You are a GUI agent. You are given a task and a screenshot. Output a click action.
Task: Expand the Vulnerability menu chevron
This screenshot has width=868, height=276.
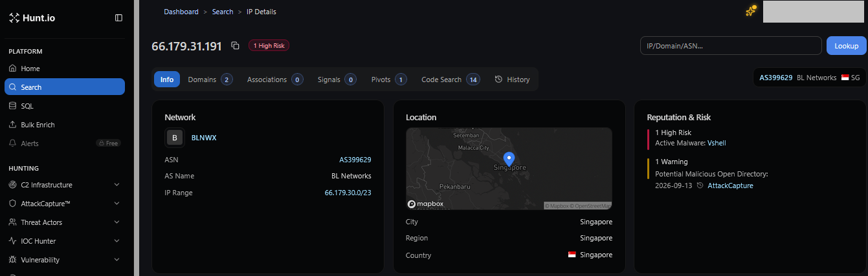[x=117, y=260]
